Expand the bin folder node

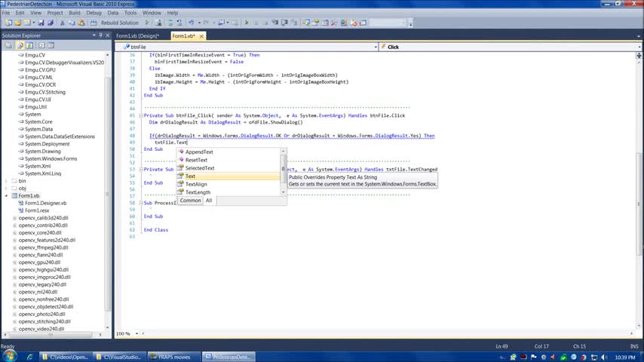click(6, 181)
